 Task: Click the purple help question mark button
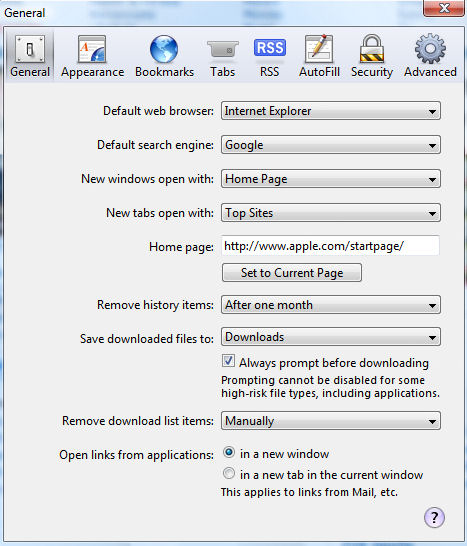(434, 517)
